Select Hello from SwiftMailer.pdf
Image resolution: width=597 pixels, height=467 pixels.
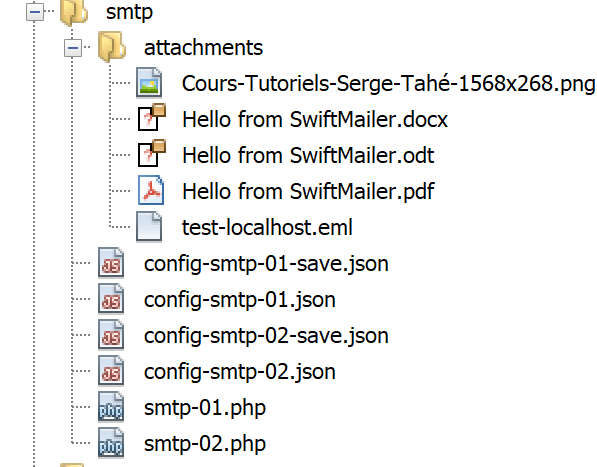tap(308, 191)
